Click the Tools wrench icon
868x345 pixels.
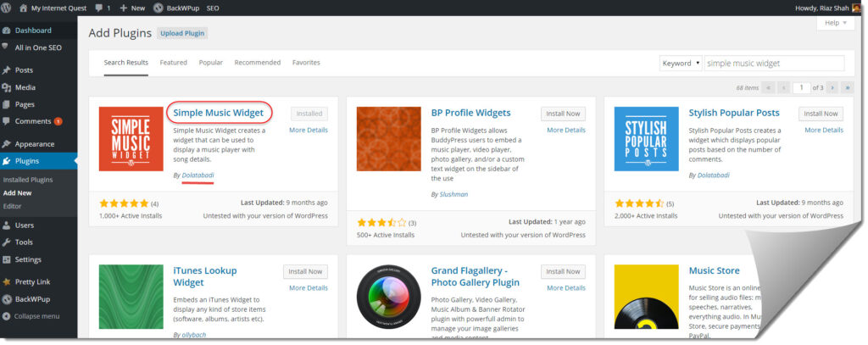click(x=6, y=242)
